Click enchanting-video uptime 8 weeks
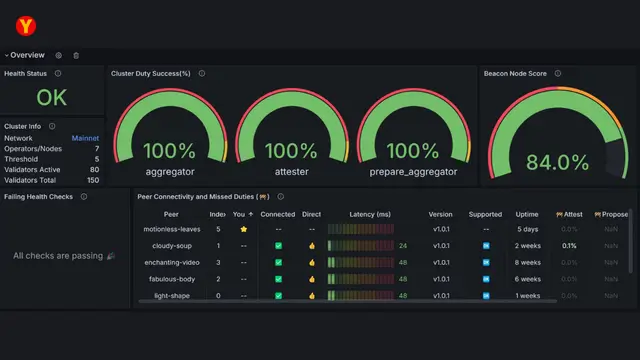Image resolution: width=640 pixels, height=360 pixels. pos(527,262)
